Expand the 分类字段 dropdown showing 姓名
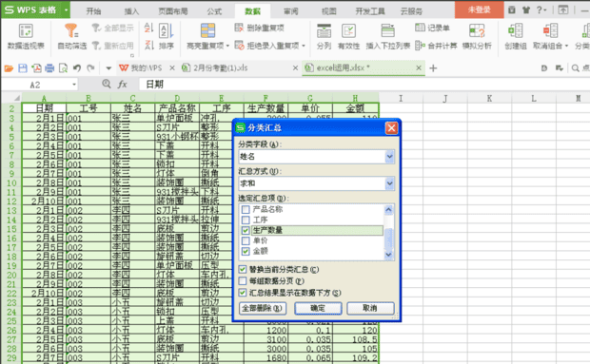 389,157
